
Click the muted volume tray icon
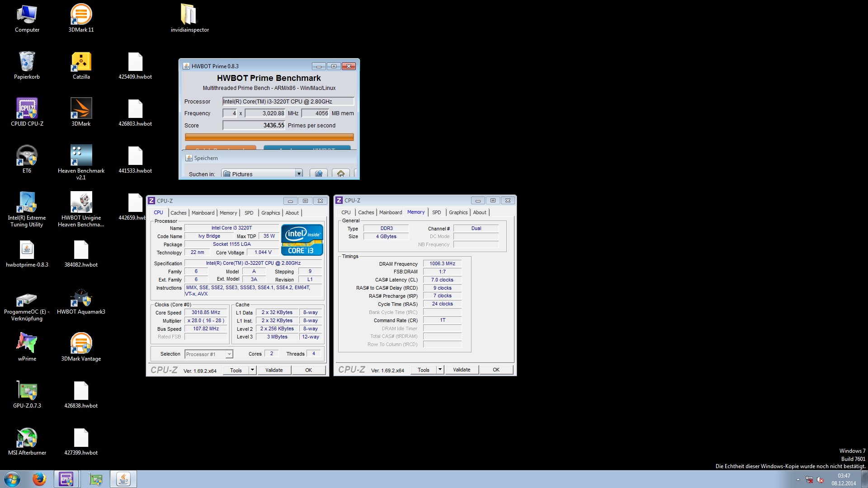(820, 480)
